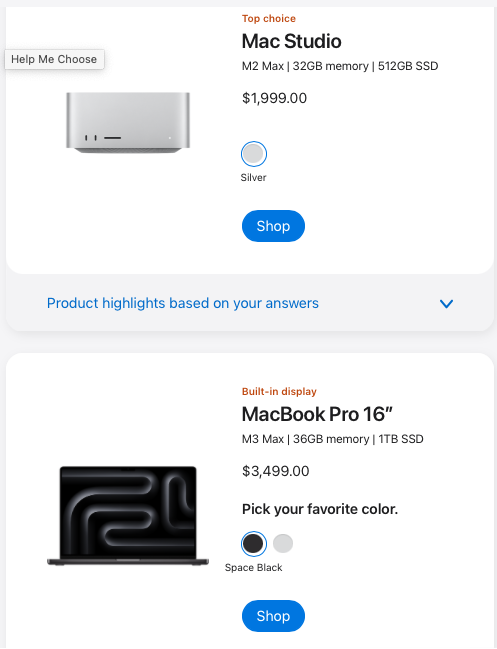This screenshot has height=649, width=497.
Task: Choose the Space Black MacBook Pro swatch
Action: click(254, 543)
